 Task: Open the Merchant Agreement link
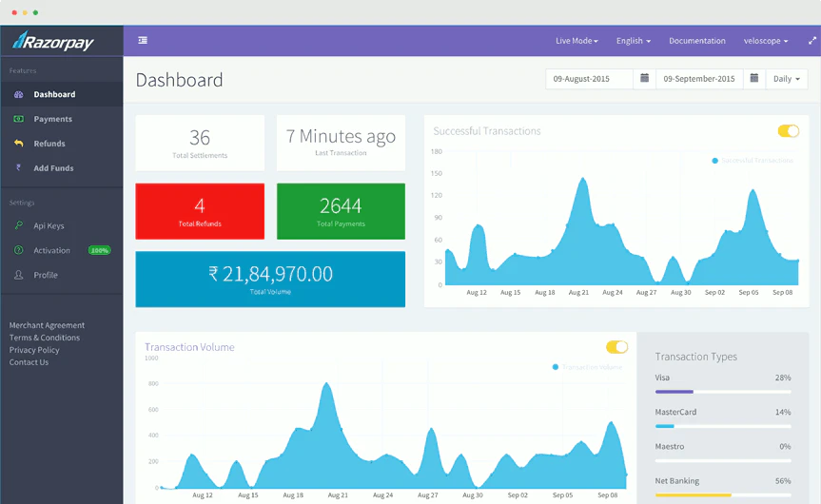point(47,325)
